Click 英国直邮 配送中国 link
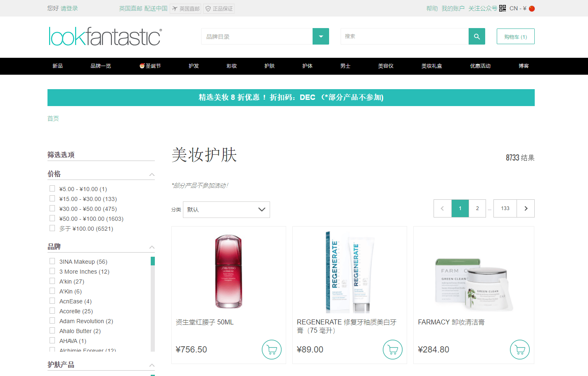The image size is (588, 376). coord(143,8)
